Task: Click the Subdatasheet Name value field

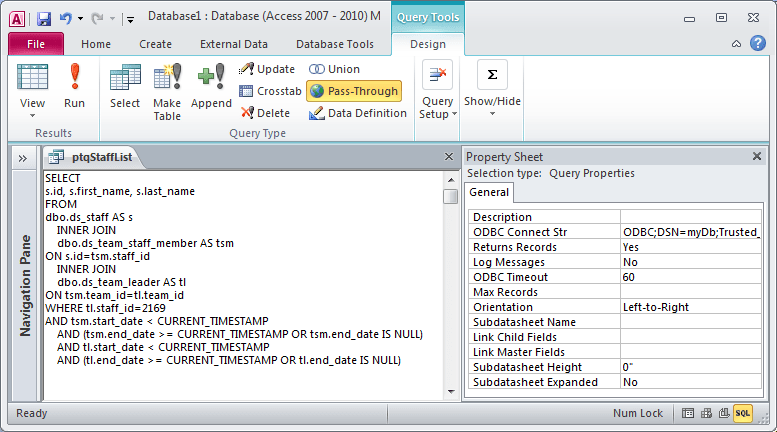Action: pyautogui.click(x=691, y=322)
